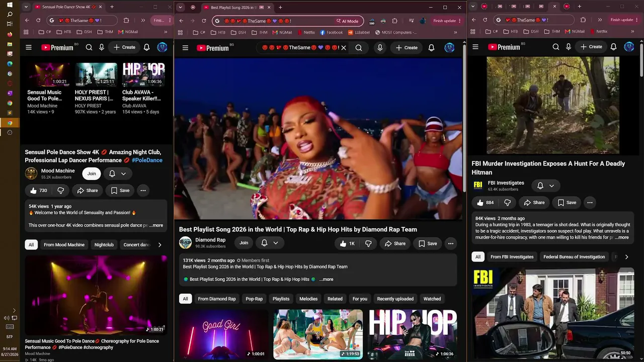Select the Playlists filter chip
644x362 pixels.
pyautogui.click(x=281, y=299)
